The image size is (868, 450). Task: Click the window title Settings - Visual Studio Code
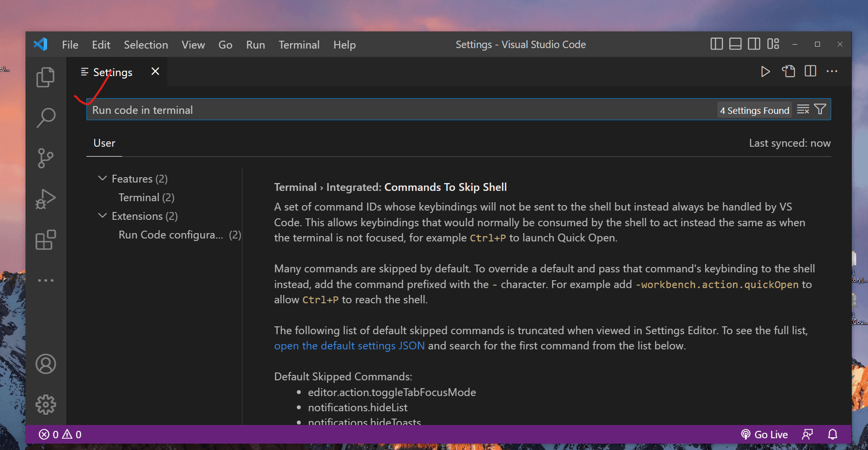[x=521, y=45]
